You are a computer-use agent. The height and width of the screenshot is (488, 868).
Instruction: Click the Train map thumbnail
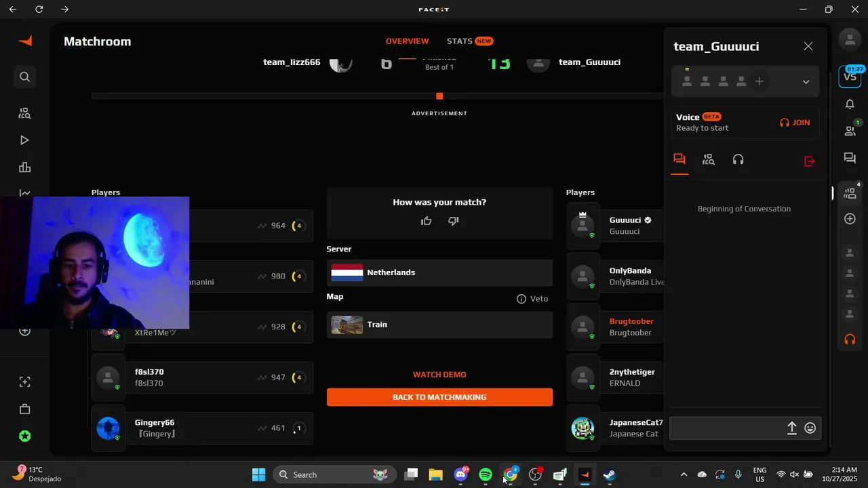coord(347,325)
